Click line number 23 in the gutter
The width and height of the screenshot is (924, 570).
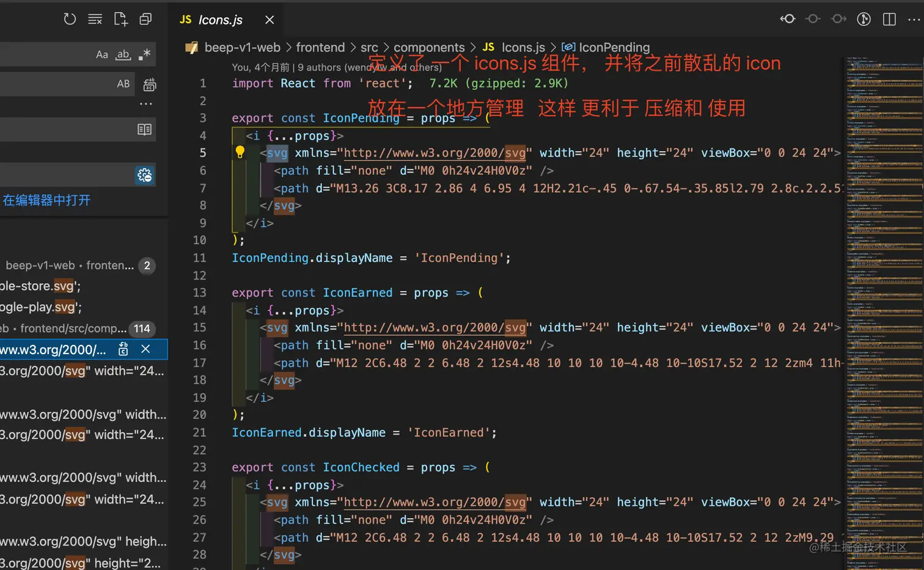(x=200, y=467)
